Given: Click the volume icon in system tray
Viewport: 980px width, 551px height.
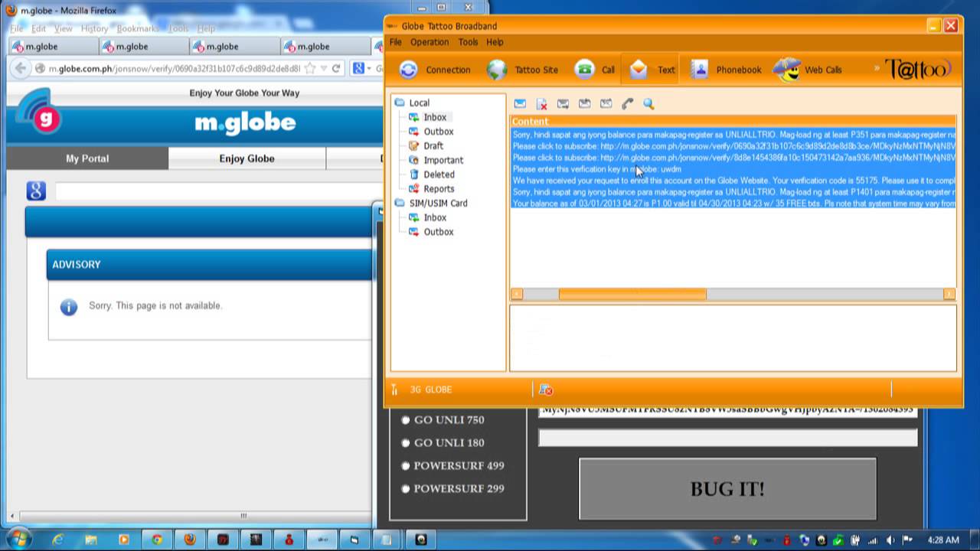Looking at the screenshot, I should [x=888, y=540].
